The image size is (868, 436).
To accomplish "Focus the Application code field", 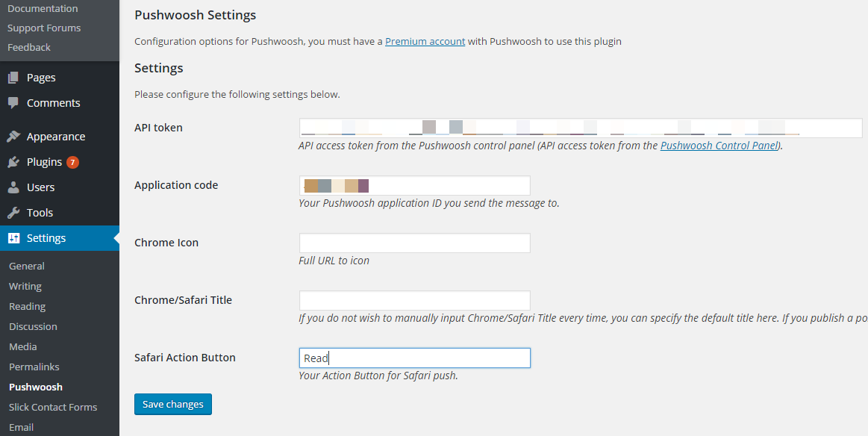I will click(415, 186).
